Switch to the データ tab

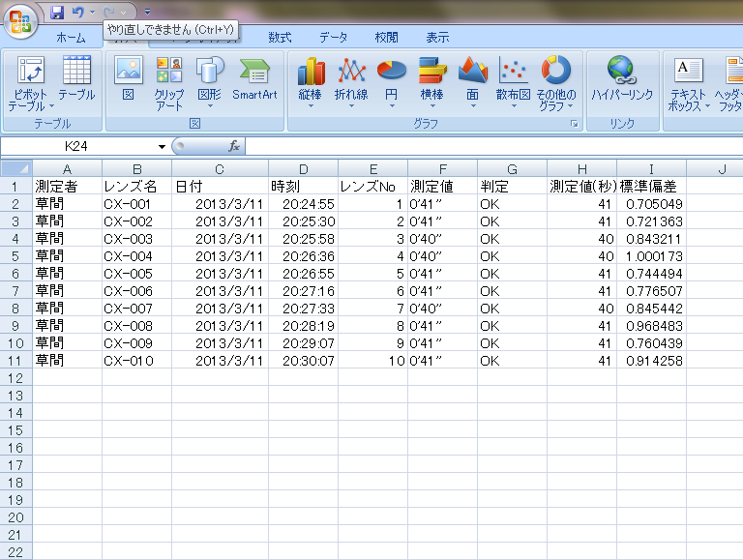[333, 38]
